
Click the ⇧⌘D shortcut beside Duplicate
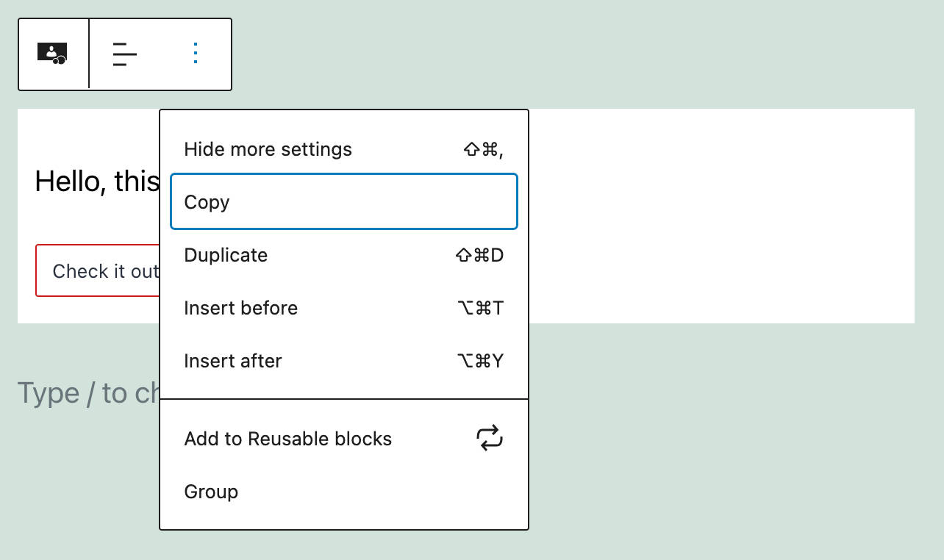click(x=479, y=255)
